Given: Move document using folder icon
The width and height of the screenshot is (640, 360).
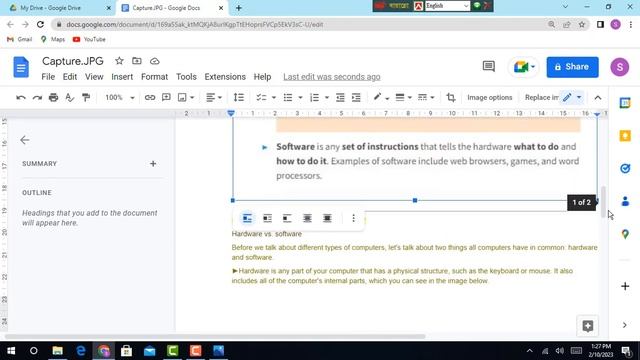Looking at the screenshot, I should 137,61.
